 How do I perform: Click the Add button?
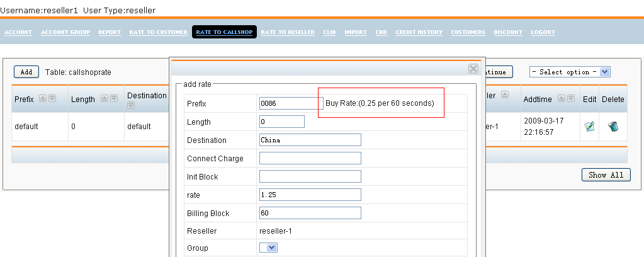[x=26, y=72]
